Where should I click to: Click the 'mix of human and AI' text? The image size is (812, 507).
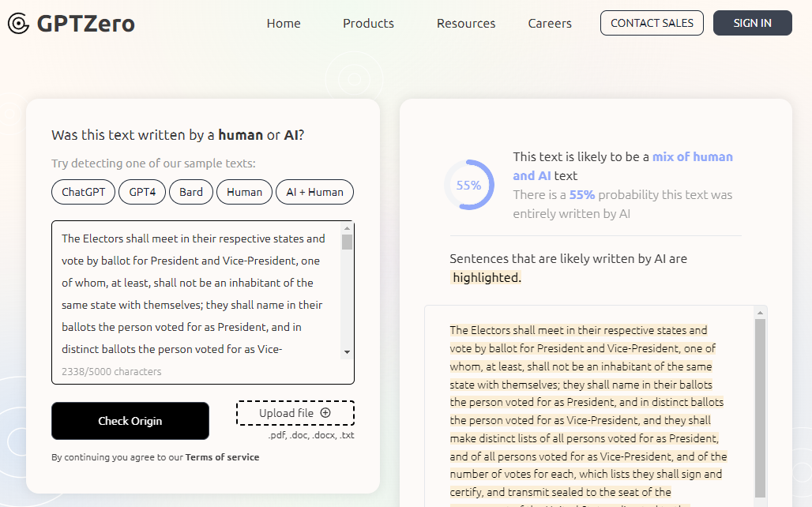[x=623, y=167]
